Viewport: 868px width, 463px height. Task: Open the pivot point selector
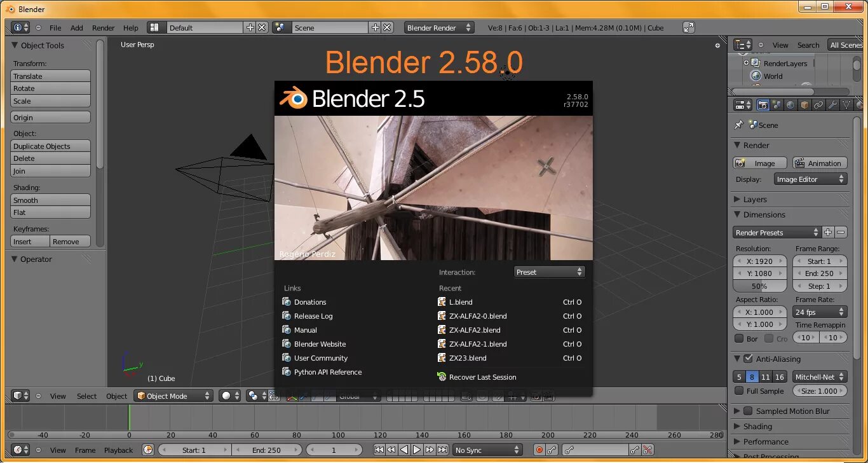coord(257,396)
